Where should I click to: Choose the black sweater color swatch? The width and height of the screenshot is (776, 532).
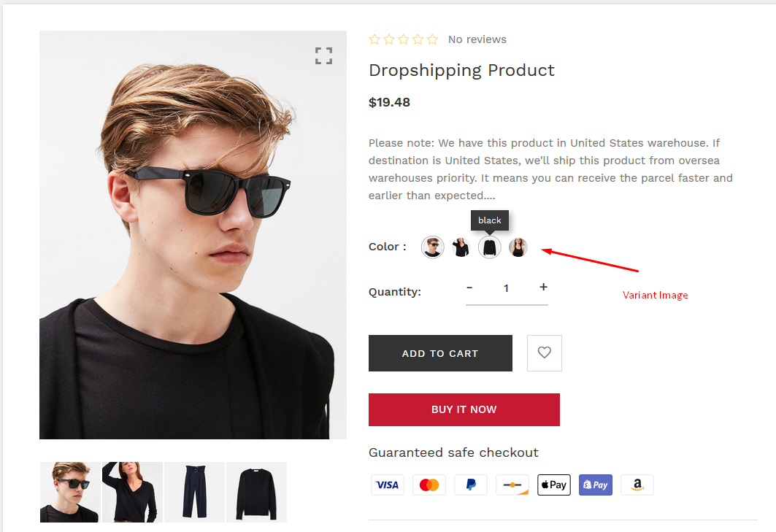489,247
